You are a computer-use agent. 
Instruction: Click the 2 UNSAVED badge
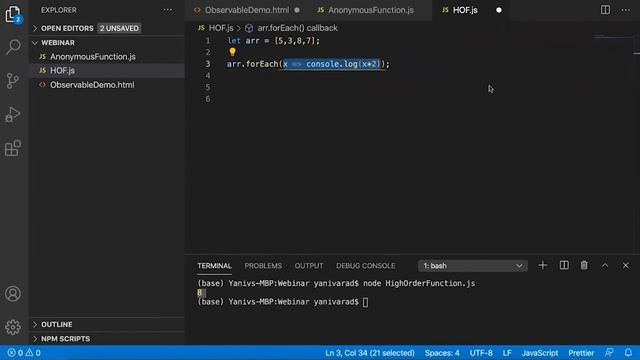click(x=119, y=28)
